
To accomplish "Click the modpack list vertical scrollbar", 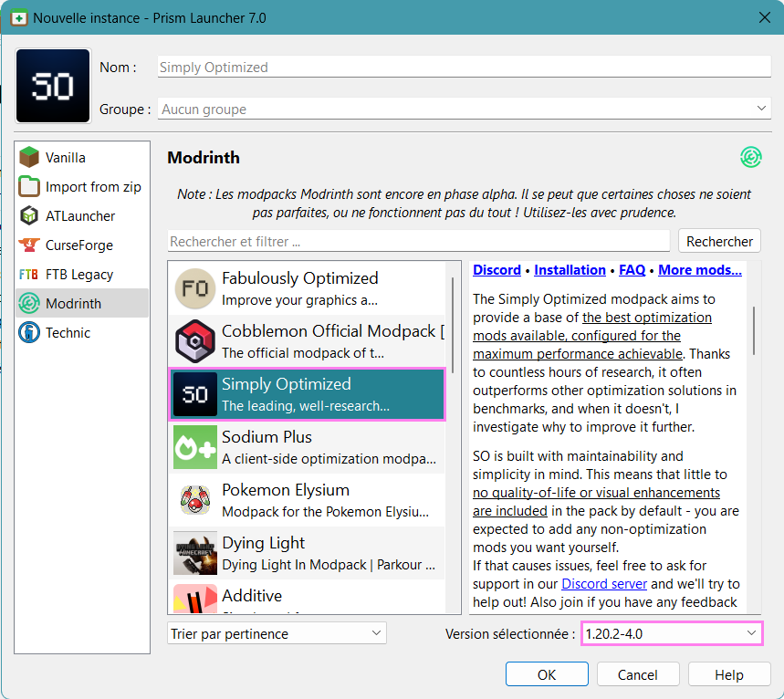I will click(x=453, y=325).
